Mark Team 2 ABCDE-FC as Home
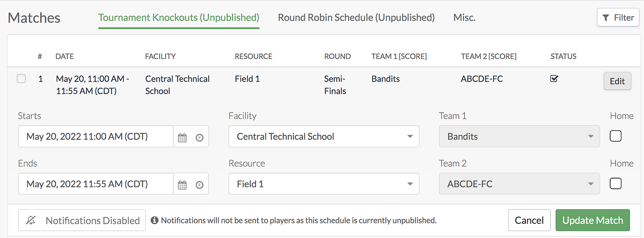The image size is (644, 238). click(x=615, y=184)
